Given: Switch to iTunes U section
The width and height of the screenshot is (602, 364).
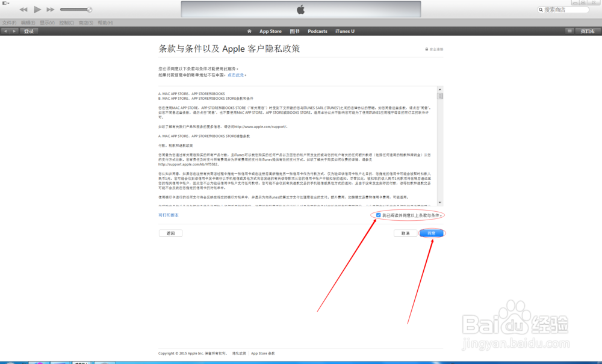Looking at the screenshot, I should (x=344, y=31).
